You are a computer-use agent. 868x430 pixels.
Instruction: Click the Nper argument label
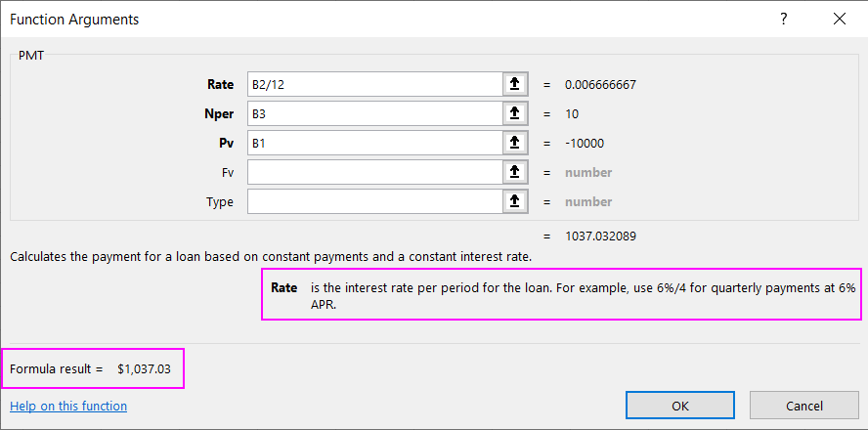[x=220, y=113]
